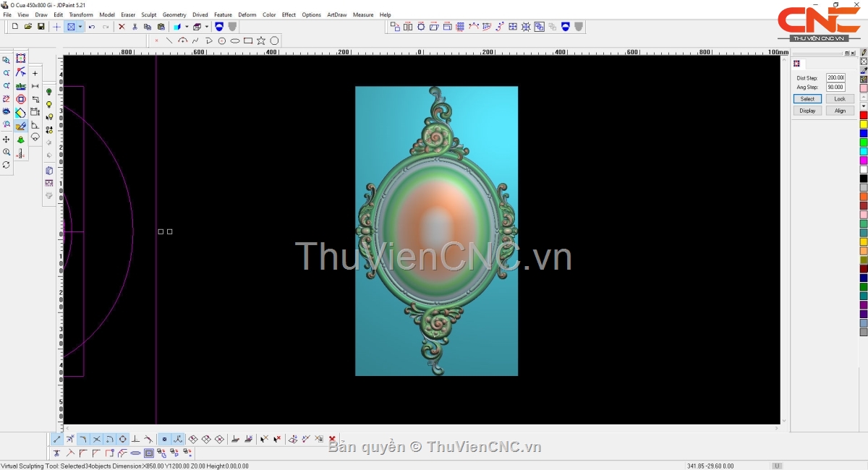Open the Sculpt menu
Image resolution: width=868 pixels, height=470 pixels.
pyautogui.click(x=149, y=14)
